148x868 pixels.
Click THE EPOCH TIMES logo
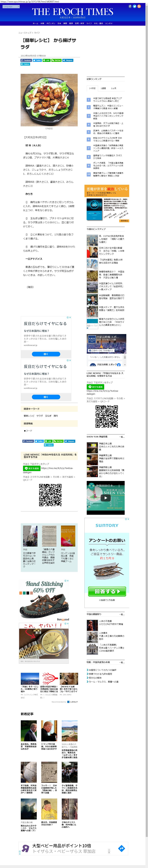[x=73, y=12]
